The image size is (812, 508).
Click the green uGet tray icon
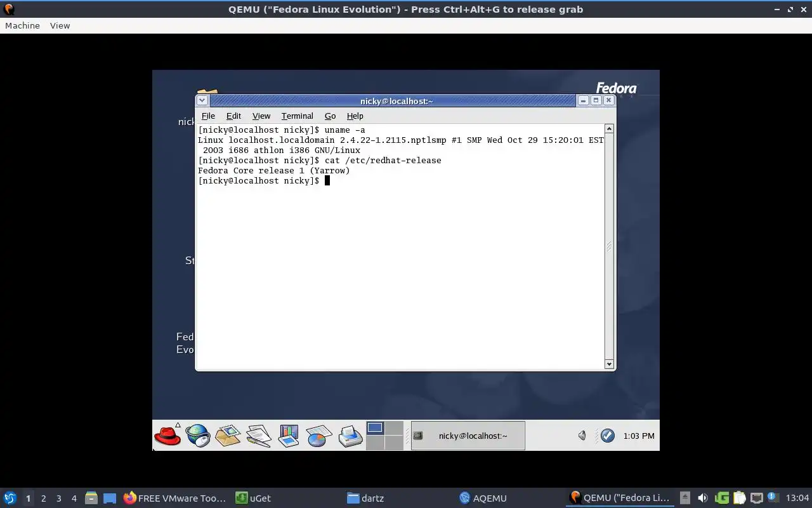721,498
